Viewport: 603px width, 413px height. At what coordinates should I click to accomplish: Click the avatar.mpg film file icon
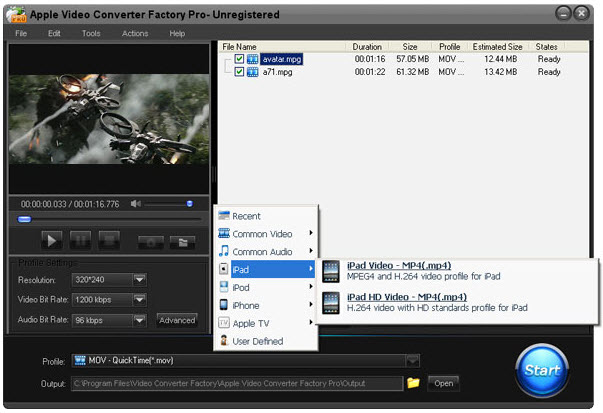[x=252, y=59]
